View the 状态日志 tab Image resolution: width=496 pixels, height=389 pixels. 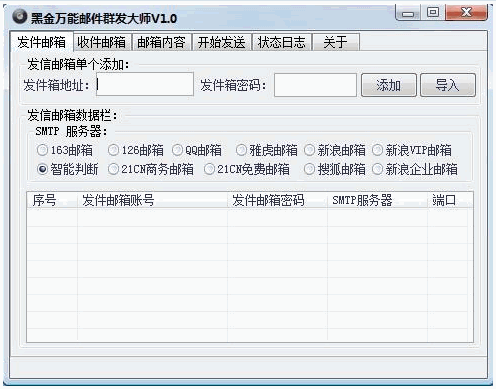coord(282,42)
